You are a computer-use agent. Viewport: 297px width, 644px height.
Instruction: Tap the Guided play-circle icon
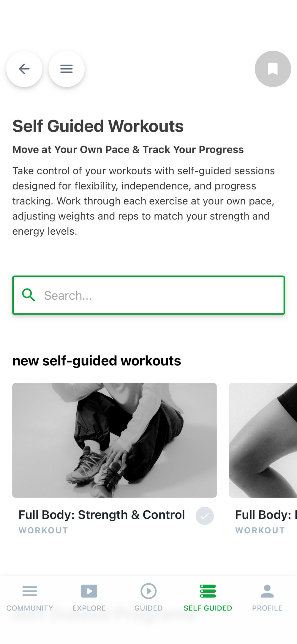148,591
